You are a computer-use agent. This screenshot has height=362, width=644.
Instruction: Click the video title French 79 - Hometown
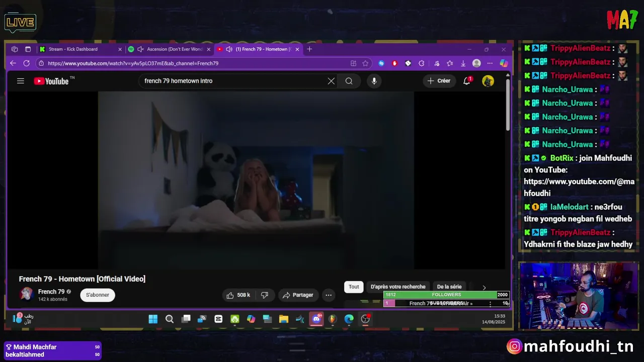pyautogui.click(x=82, y=279)
